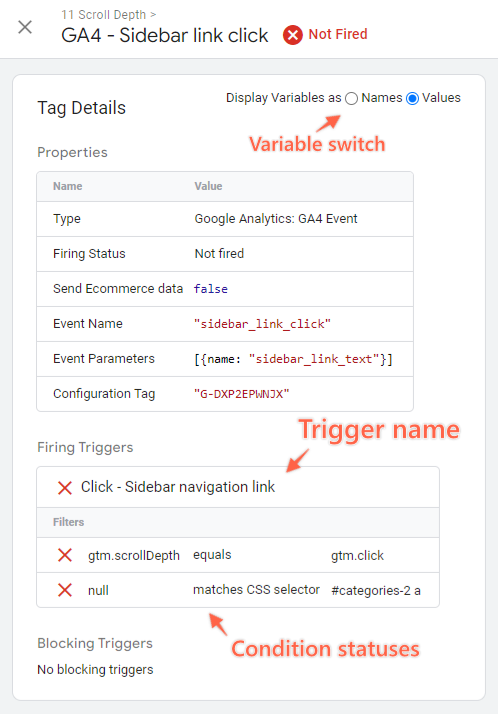Open the Click - Sidebar navigation link trigger
Image resolution: width=498 pixels, height=714 pixels.
[x=178, y=487]
